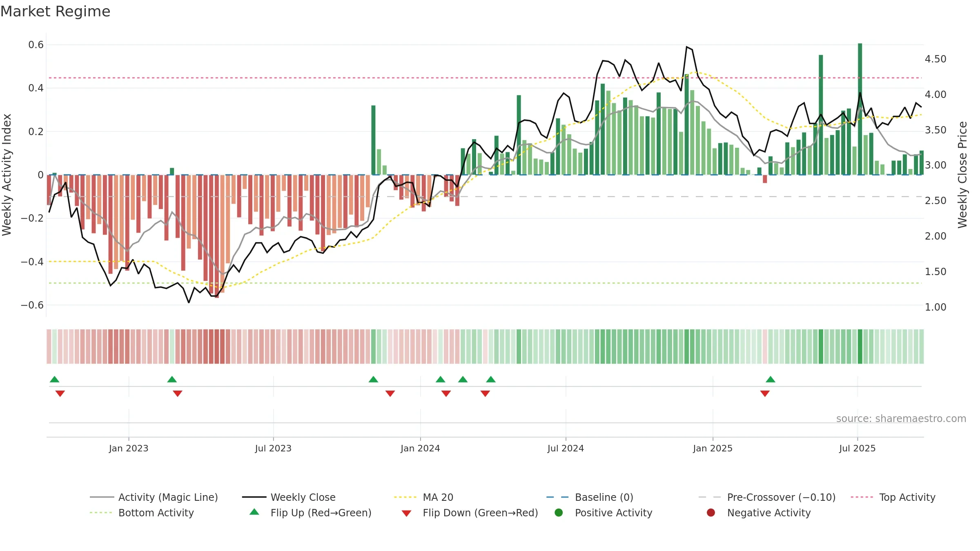This screenshot has height=551, width=980.
Task: Click the green Positive Activity legend dot
Action: tap(559, 512)
